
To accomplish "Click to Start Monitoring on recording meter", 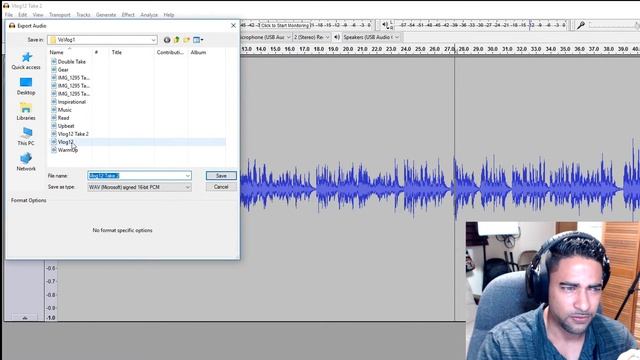I will [x=285, y=25].
